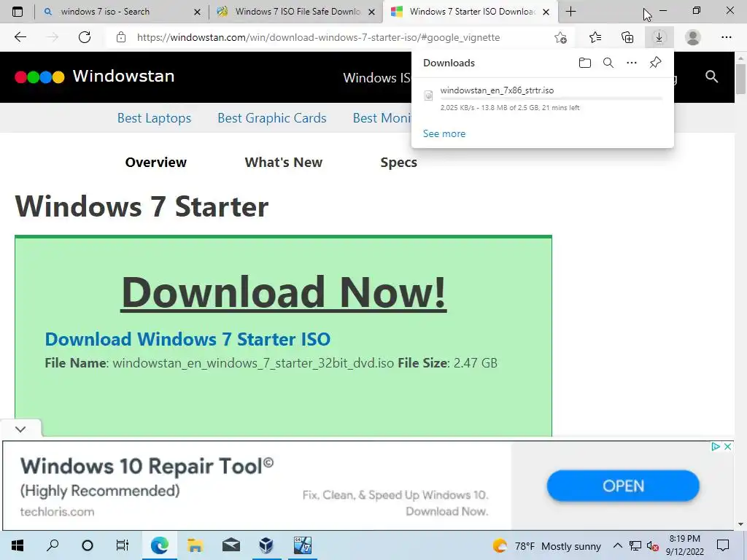The image size is (747, 560).
Task: Show hidden system tray icons
Action: (617, 545)
